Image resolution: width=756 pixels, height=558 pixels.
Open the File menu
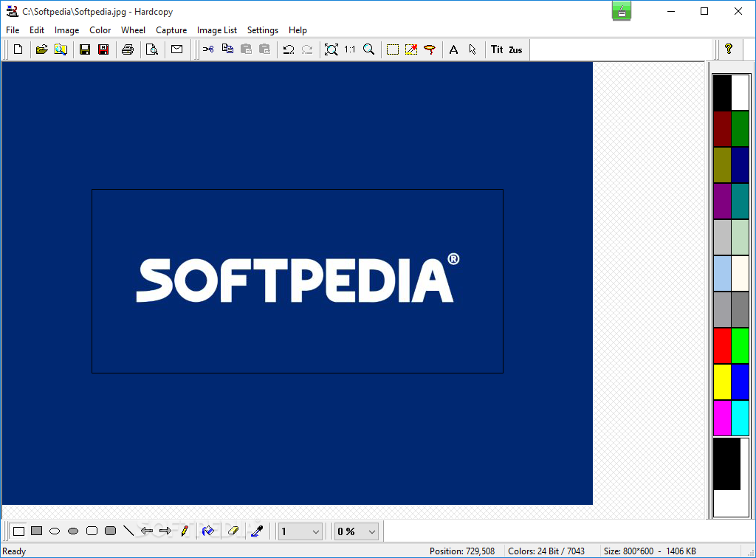coord(13,30)
